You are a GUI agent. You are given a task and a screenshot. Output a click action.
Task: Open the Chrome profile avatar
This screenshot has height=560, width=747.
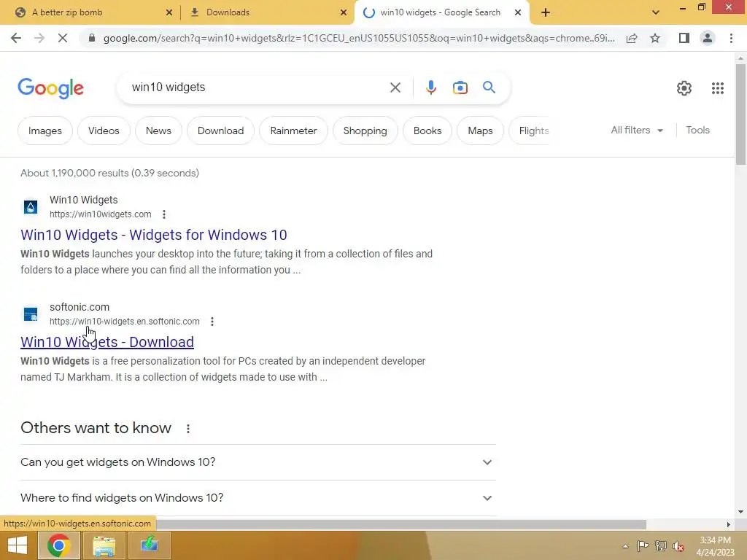pos(708,38)
